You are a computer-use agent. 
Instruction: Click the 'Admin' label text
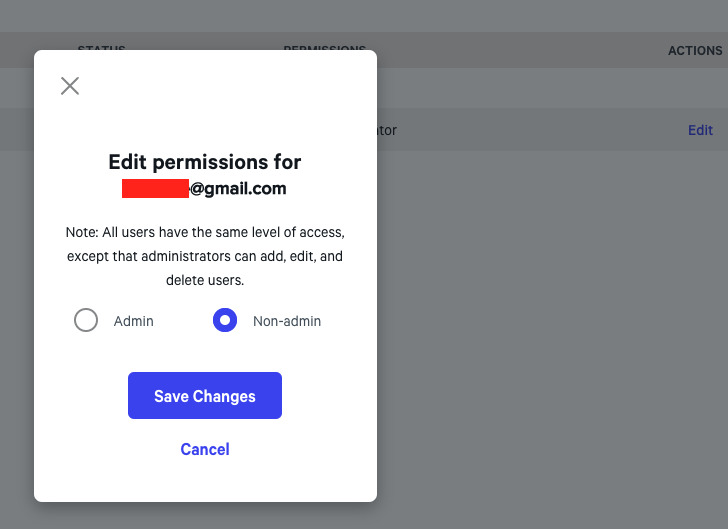click(x=134, y=321)
